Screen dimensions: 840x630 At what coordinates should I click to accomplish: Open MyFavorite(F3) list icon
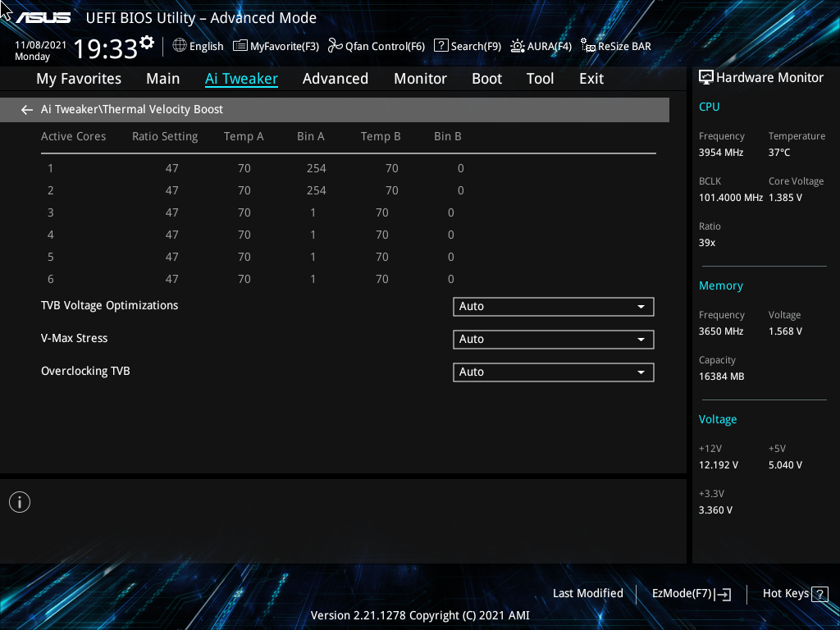240,46
